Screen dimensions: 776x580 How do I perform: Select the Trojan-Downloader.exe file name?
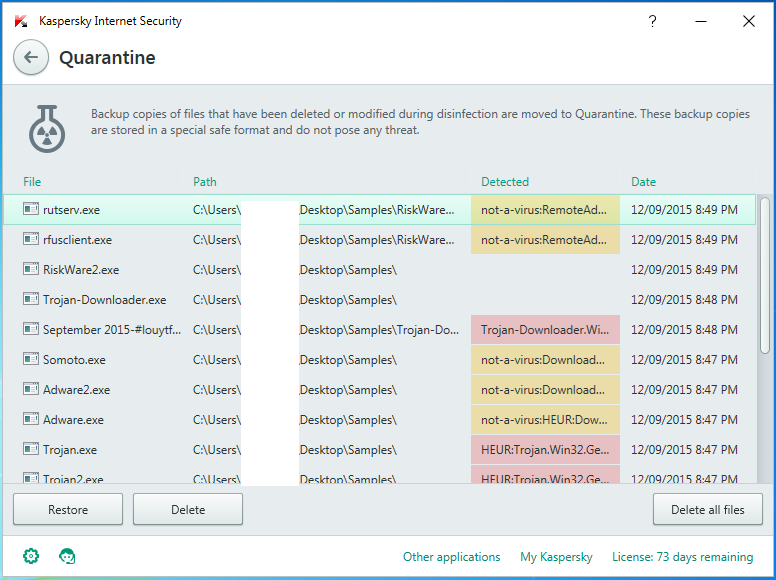pos(104,300)
